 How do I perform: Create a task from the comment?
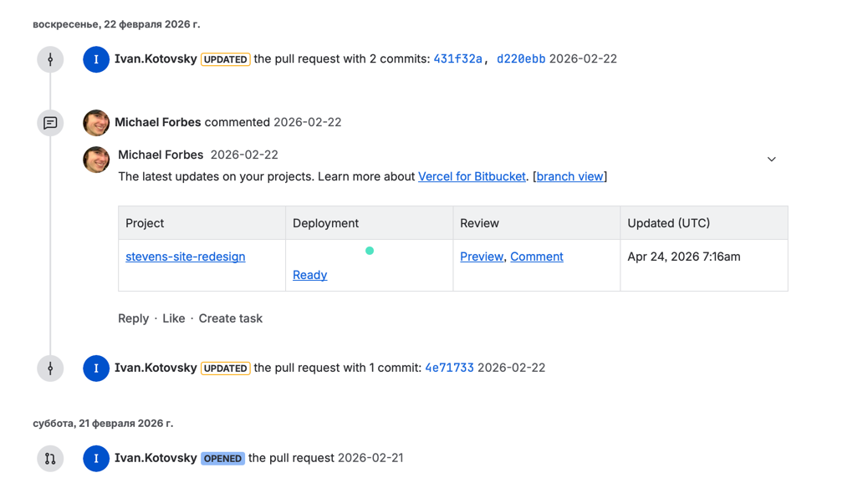click(x=230, y=319)
